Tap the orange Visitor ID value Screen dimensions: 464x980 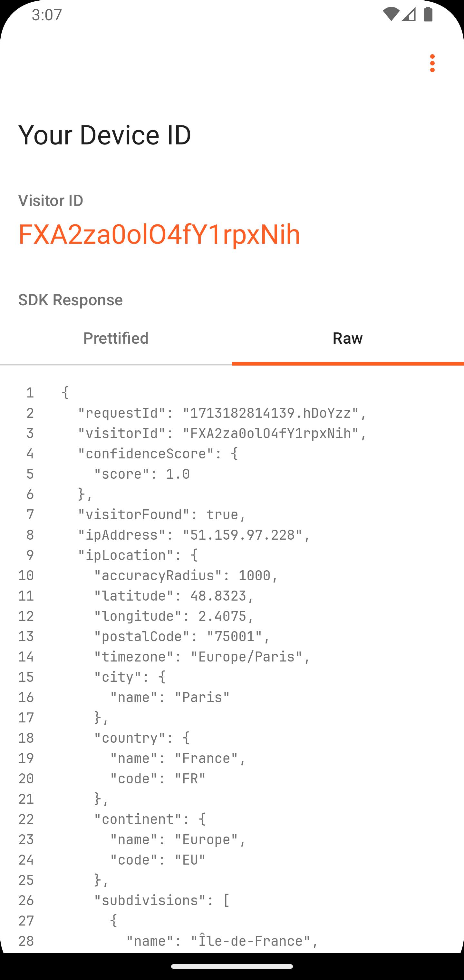[159, 234]
